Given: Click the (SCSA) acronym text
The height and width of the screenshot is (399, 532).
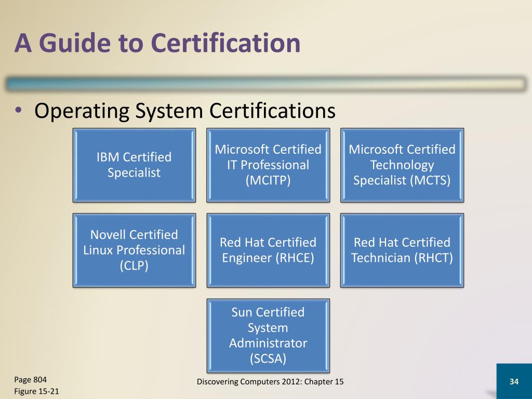Looking at the screenshot, I should tap(268, 358).
